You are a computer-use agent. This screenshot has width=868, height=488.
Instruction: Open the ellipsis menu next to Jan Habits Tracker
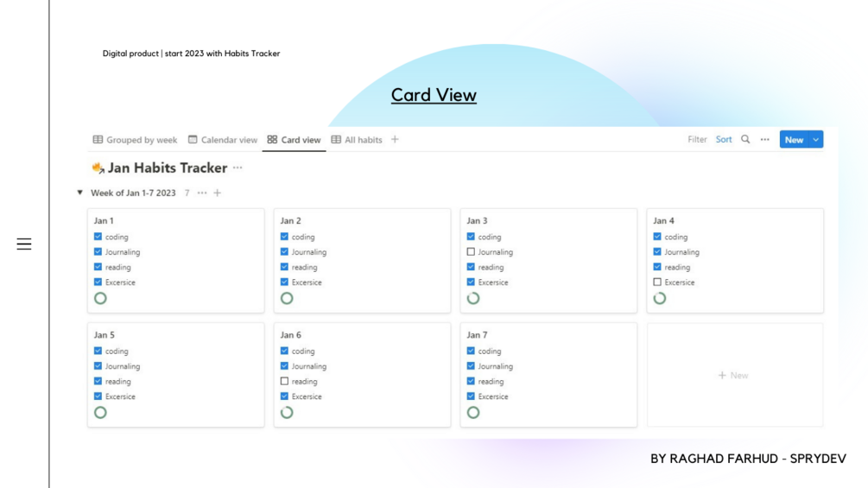tap(238, 168)
